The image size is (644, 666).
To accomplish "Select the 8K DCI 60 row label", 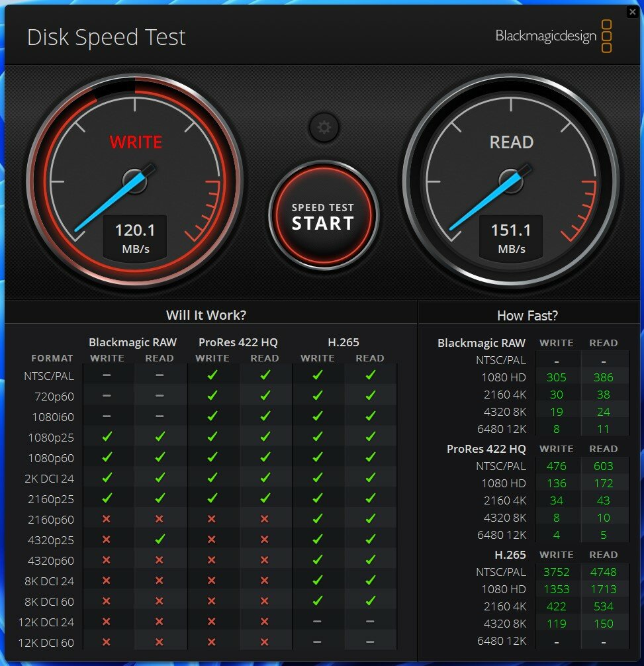I will [49, 602].
